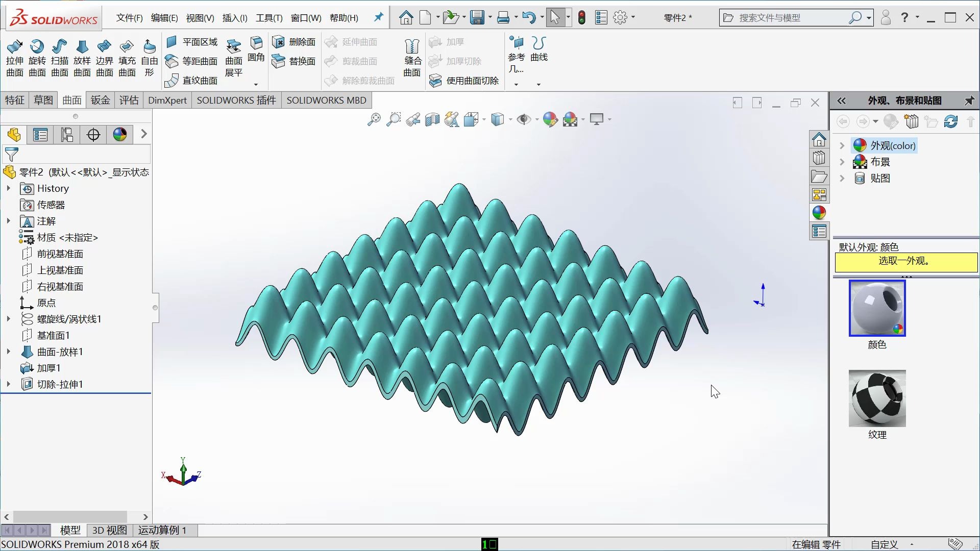Select the 放样曲面 lofted surface tool
The image size is (980, 551).
(82, 58)
